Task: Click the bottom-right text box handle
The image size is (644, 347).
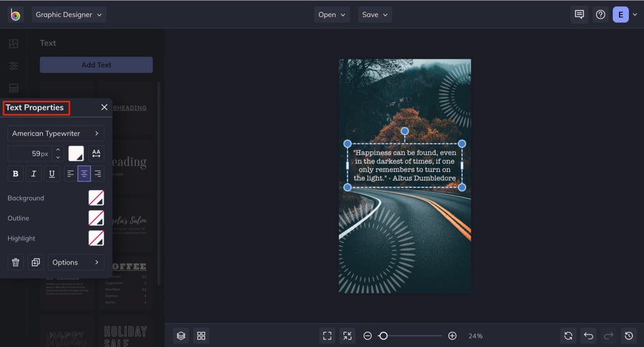Action: coord(462,187)
